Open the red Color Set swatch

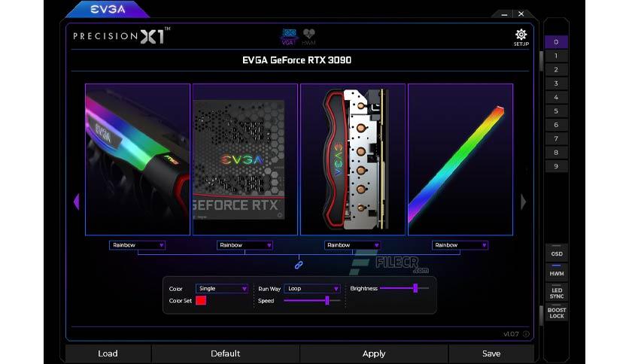(201, 301)
